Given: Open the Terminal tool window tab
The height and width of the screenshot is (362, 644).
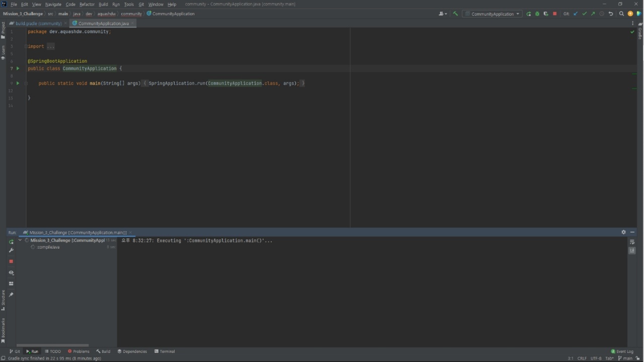Looking at the screenshot, I should pos(165,351).
